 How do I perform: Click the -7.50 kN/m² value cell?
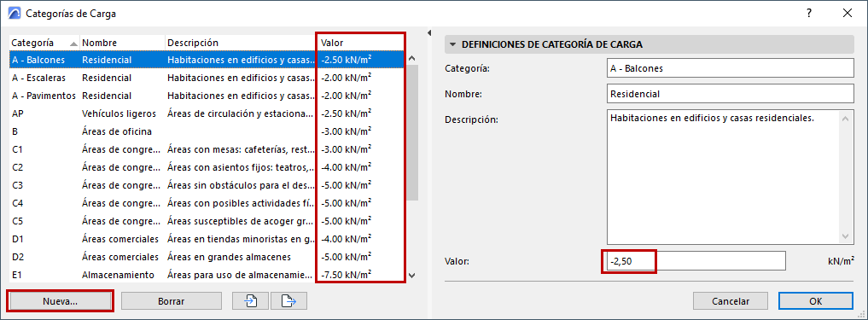(x=346, y=275)
